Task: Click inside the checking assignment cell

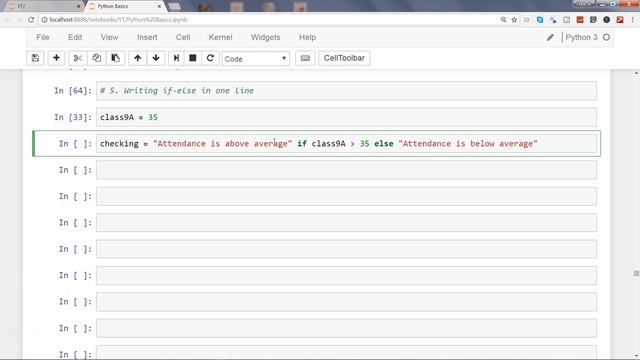Action: click(x=346, y=144)
